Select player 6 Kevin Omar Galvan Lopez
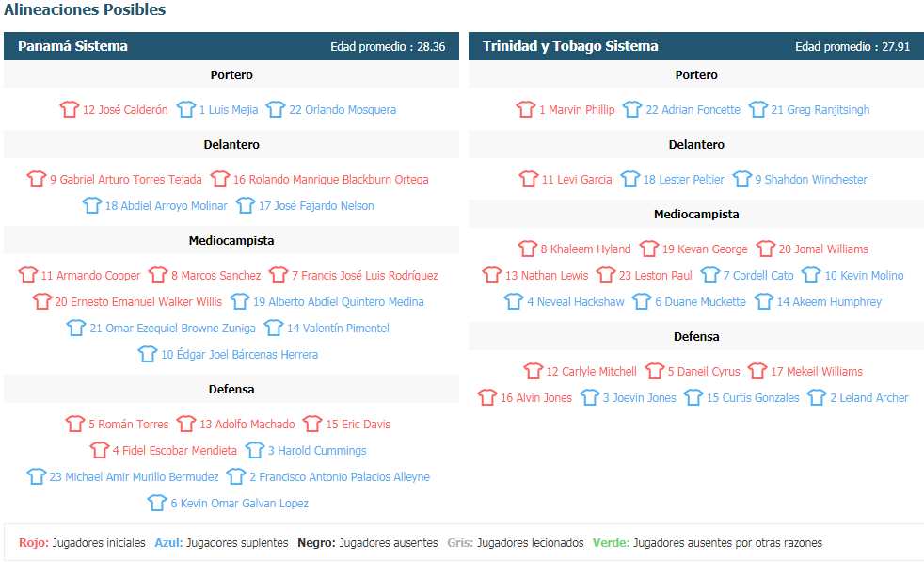Viewport: 924px width, 562px height. point(239,503)
